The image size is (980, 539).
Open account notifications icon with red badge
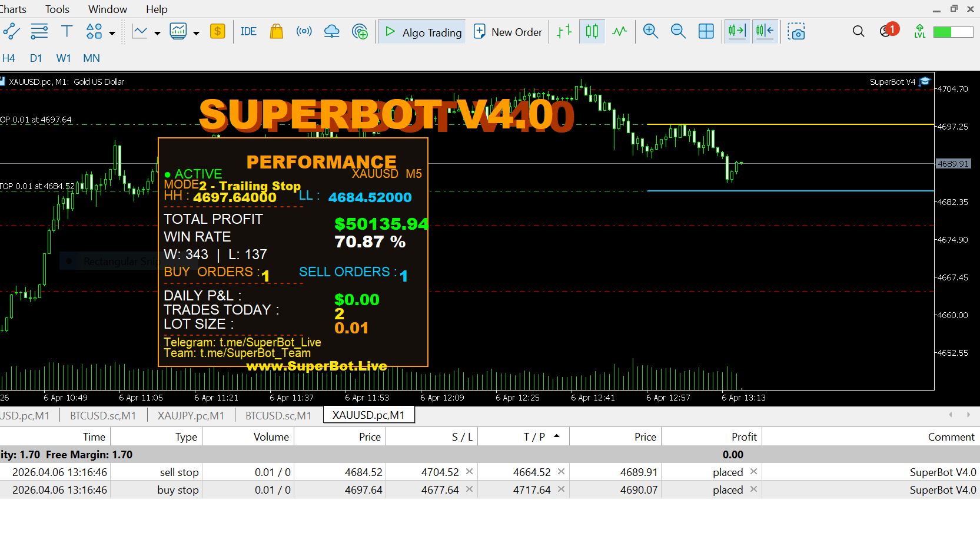coord(888,31)
